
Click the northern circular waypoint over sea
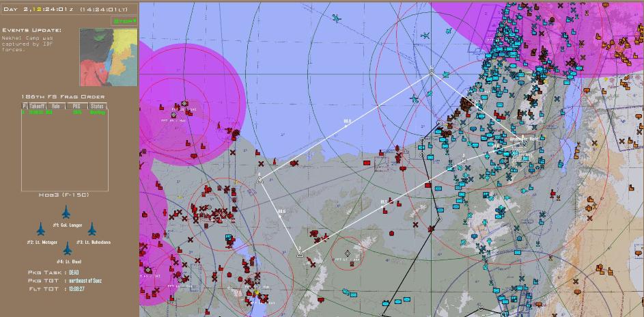pyautogui.click(x=432, y=70)
